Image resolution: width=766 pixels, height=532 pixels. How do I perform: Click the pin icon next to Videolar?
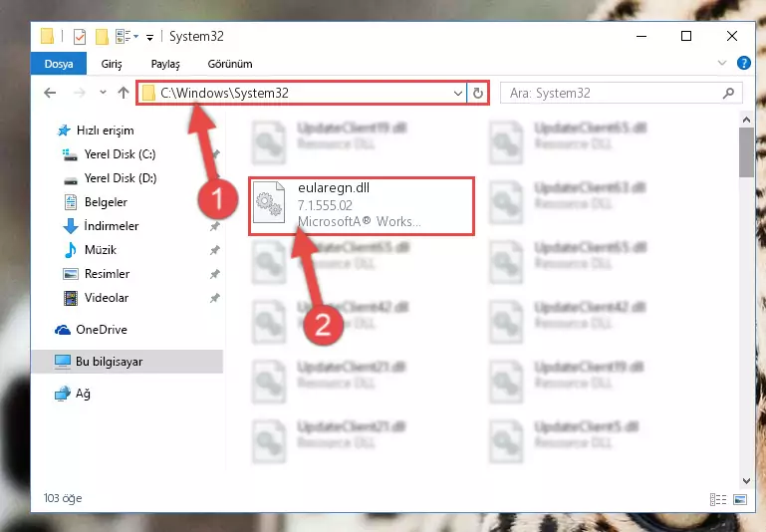tap(214, 298)
